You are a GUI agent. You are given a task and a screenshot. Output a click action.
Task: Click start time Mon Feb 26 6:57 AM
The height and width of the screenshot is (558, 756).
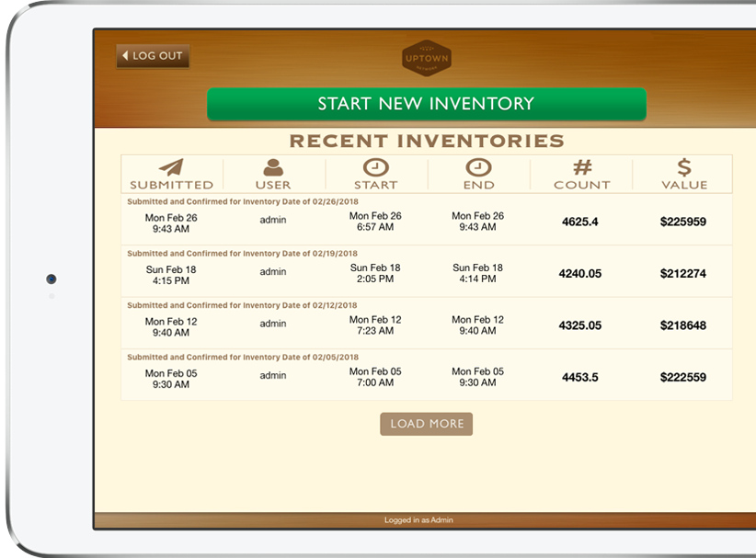point(375,222)
